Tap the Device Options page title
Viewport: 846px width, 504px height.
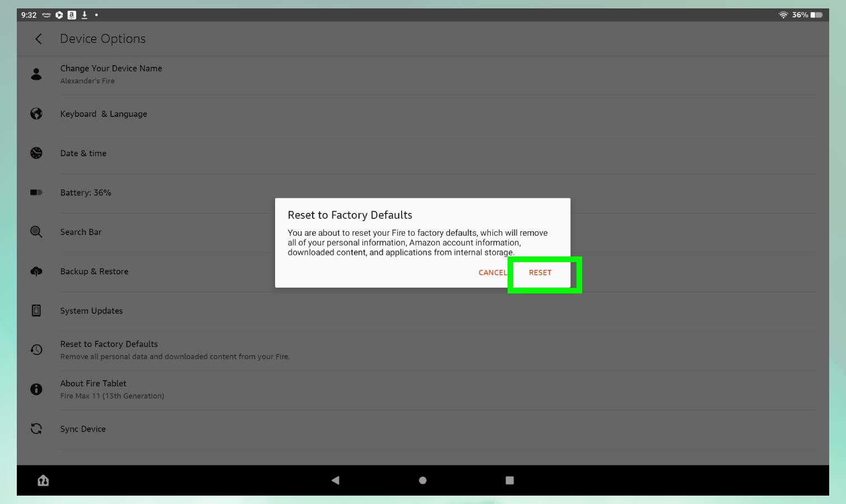pos(103,39)
